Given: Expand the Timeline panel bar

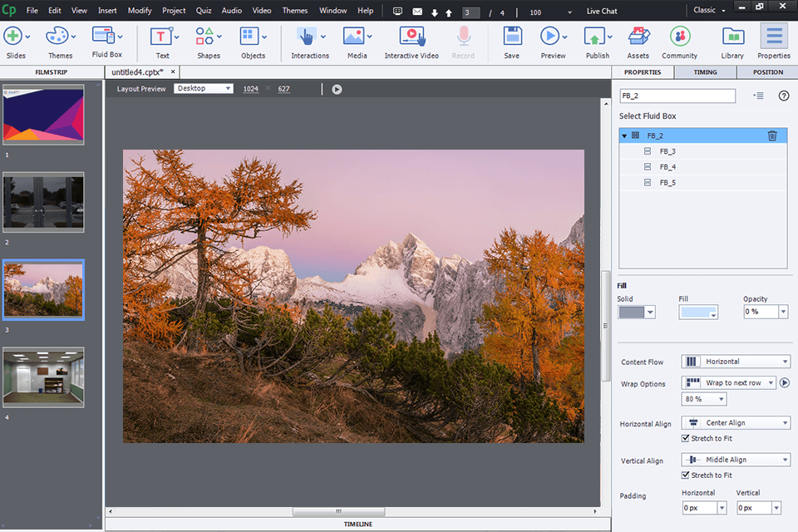Looking at the screenshot, I should click(x=357, y=524).
